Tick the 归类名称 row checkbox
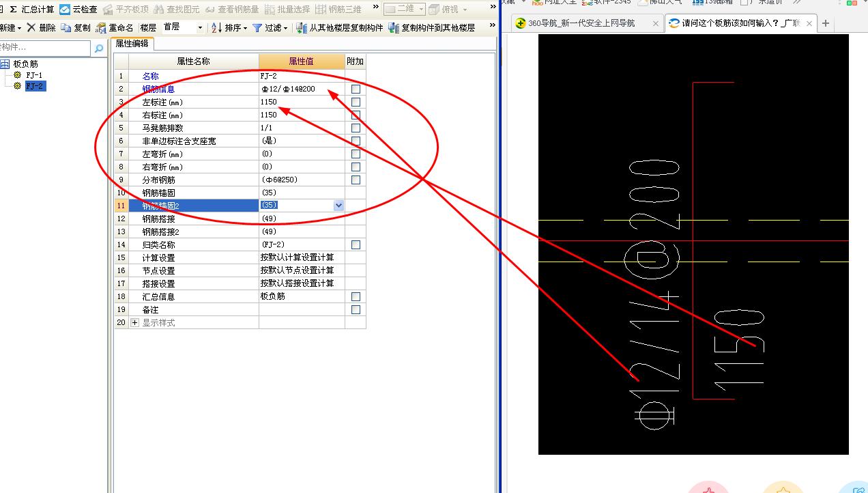 click(x=356, y=244)
